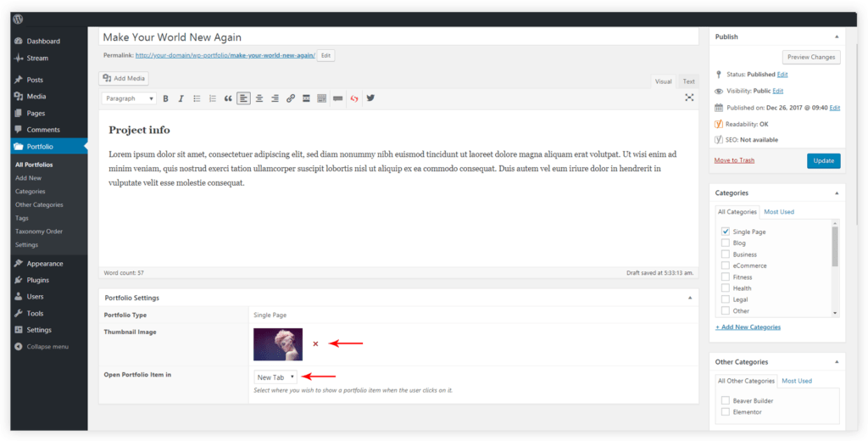This screenshot has width=868, height=441.
Task: Open Plugins in the sidebar menu
Action: tap(37, 280)
